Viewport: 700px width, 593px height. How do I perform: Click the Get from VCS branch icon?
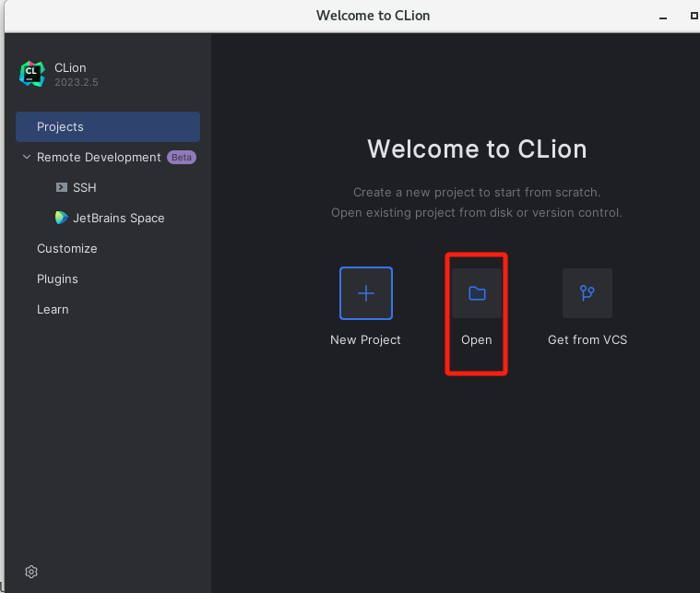(x=587, y=293)
